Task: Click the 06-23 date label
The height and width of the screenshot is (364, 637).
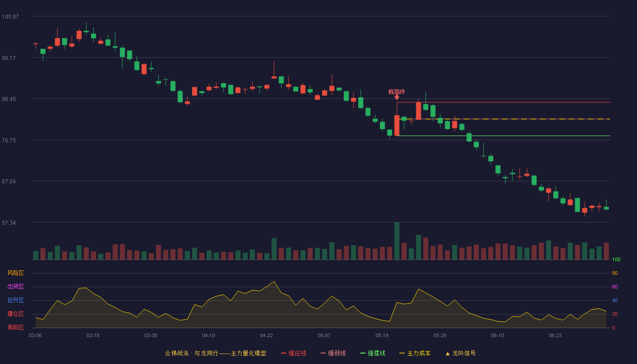Action: tap(555, 335)
